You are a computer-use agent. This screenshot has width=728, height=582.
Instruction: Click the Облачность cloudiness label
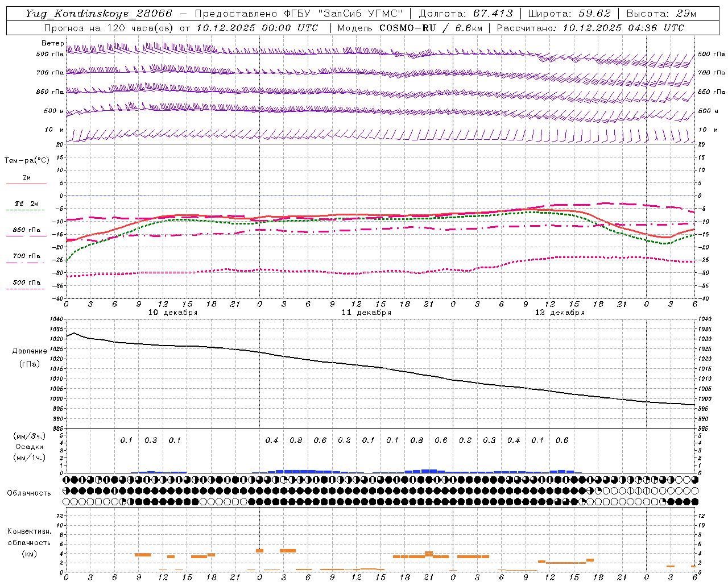click(29, 493)
